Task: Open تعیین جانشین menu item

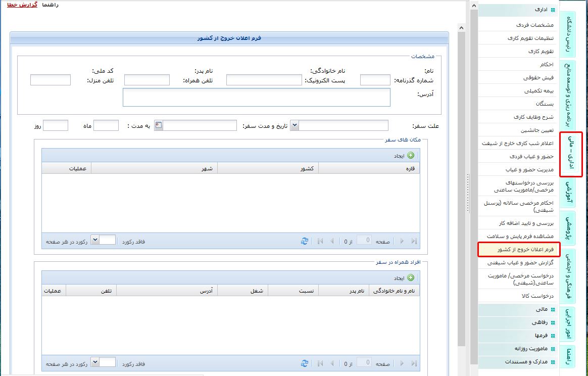Action: [x=517, y=130]
